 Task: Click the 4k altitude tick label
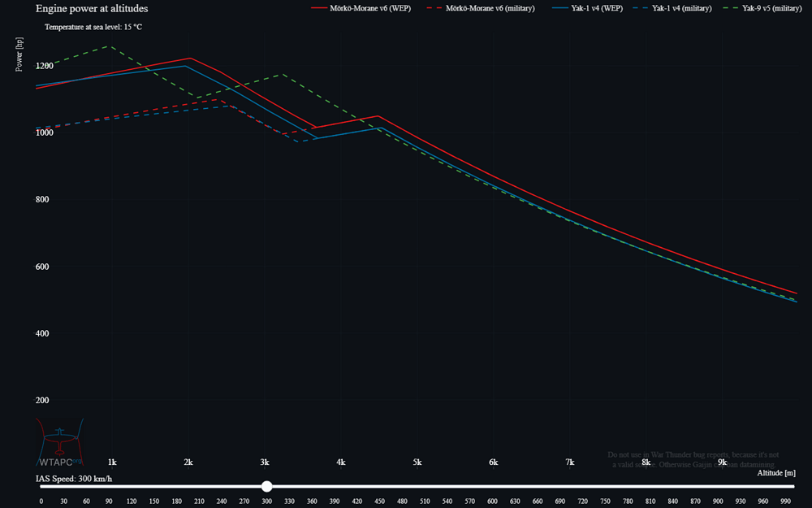tap(341, 462)
